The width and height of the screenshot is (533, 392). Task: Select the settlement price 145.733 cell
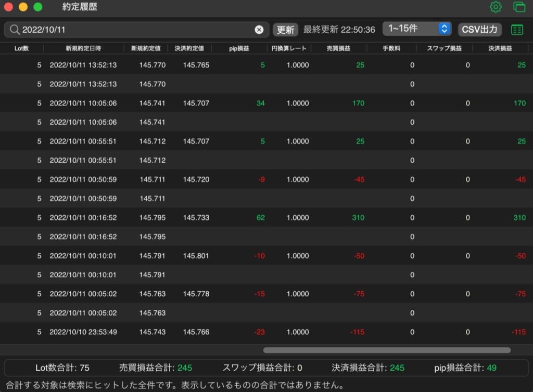pyautogui.click(x=196, y=217)
